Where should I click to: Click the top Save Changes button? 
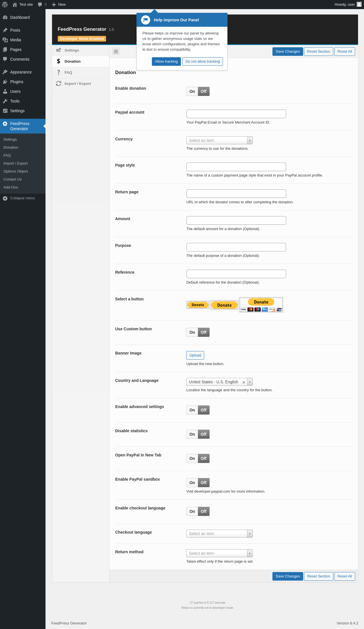[288, 52]
